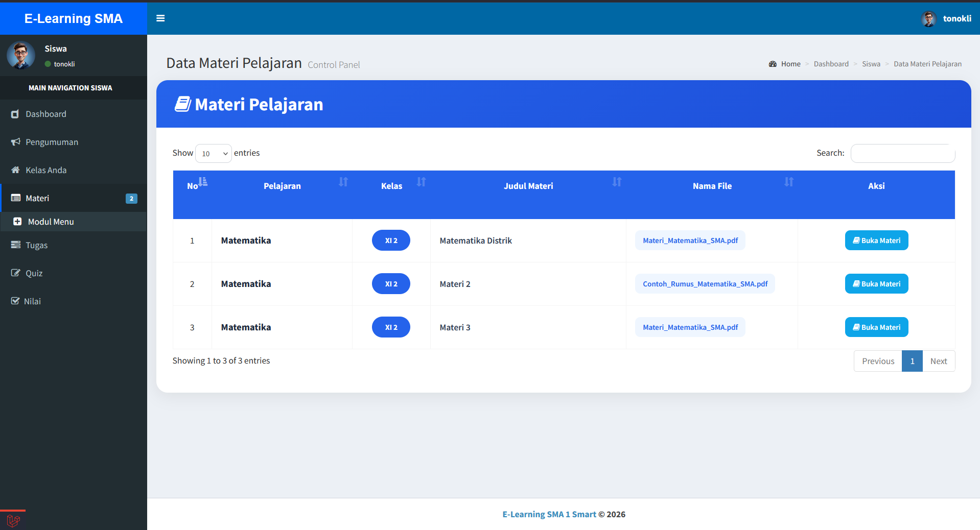This screenshot has width=980, height=530.
Task: Sort by Nama File column arrows
Action: tap(789, 182)
